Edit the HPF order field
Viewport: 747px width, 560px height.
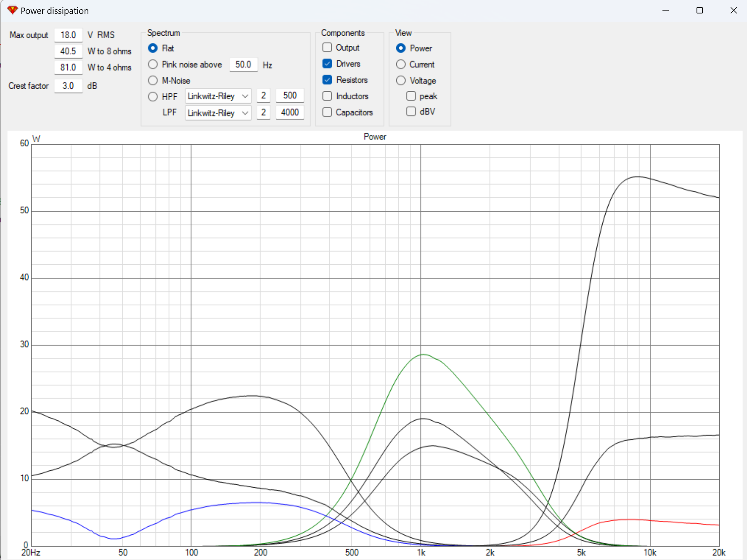263,96
